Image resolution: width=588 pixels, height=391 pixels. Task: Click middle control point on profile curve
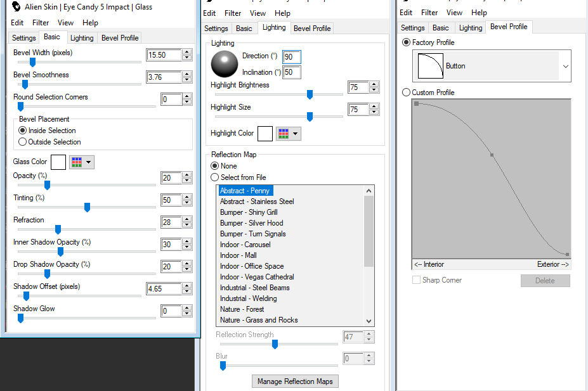click(492, 155)
